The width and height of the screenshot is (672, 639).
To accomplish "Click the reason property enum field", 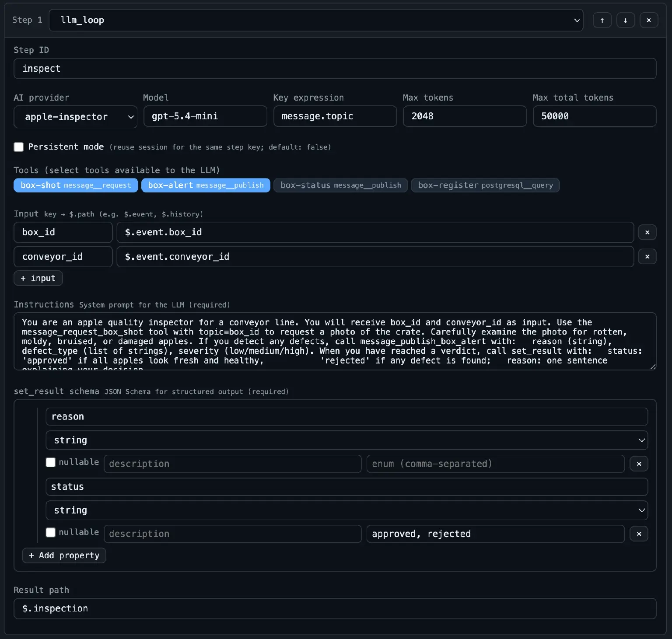I will click(x=496, y=464).
